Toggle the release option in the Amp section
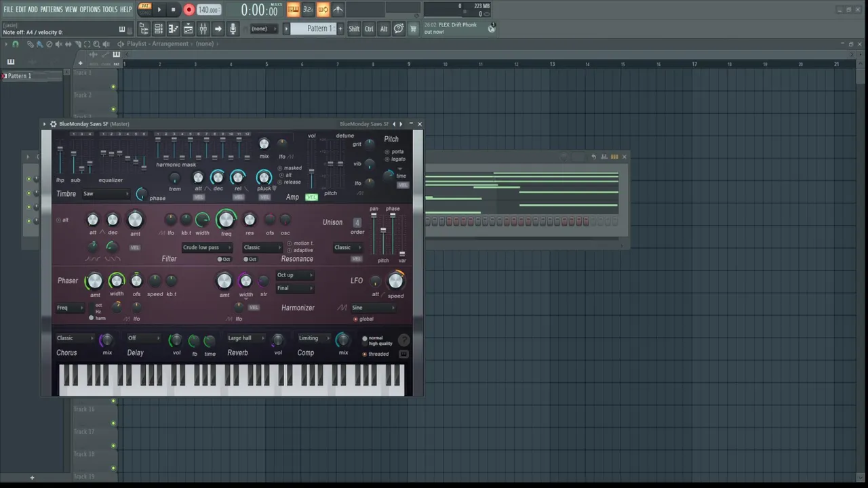This screenshot has height=488, width=868. pos(290,182)
